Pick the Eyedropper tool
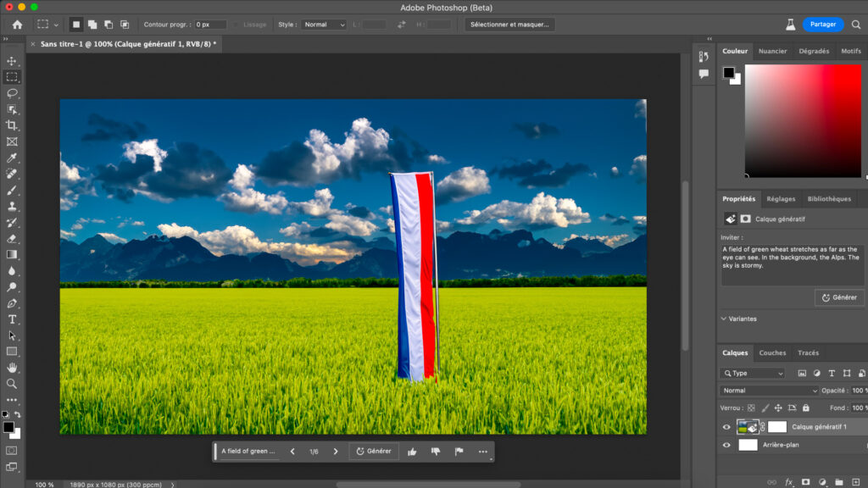Viewport: 868px width, 488px height. (x=12, y=158)
